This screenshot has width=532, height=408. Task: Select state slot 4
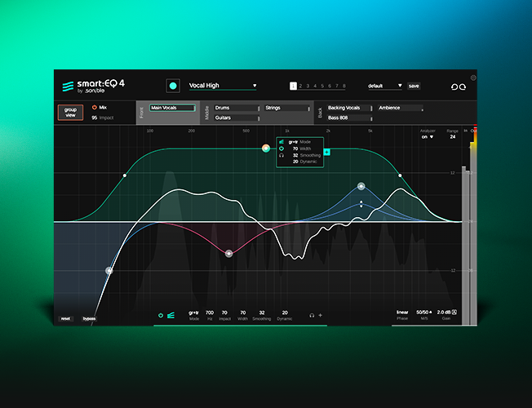tap(315, 86)
